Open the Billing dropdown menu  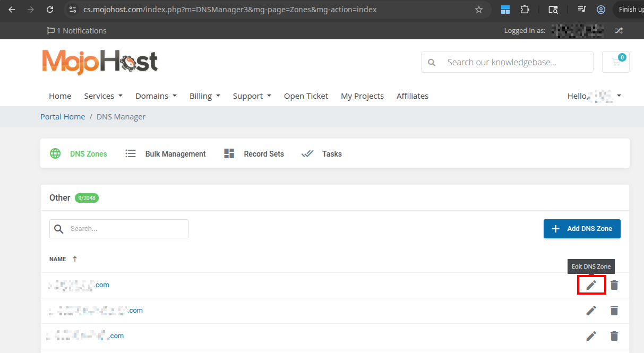[204, 96]
